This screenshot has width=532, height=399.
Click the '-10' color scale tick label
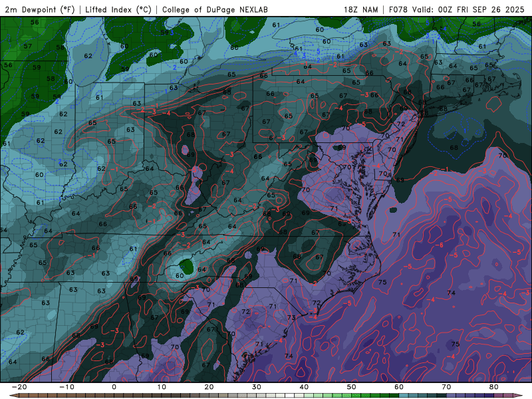point(66,387)
